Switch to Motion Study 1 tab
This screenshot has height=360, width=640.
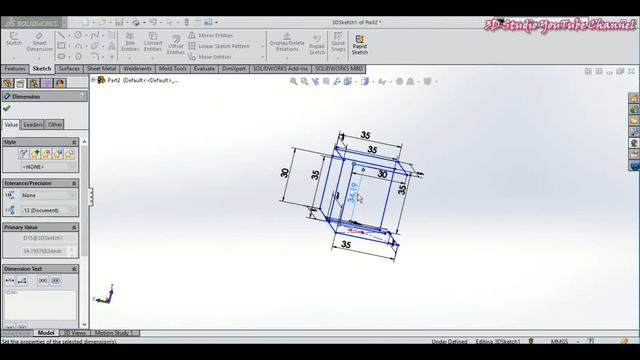[x=114, y=333]
